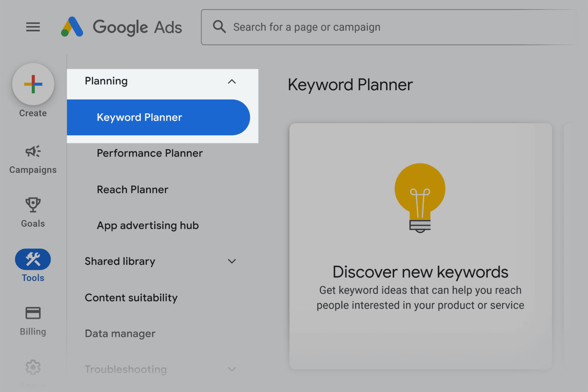Open the Billing card icon
Viewport: 588px width, 392px height.
pos(33,313)
